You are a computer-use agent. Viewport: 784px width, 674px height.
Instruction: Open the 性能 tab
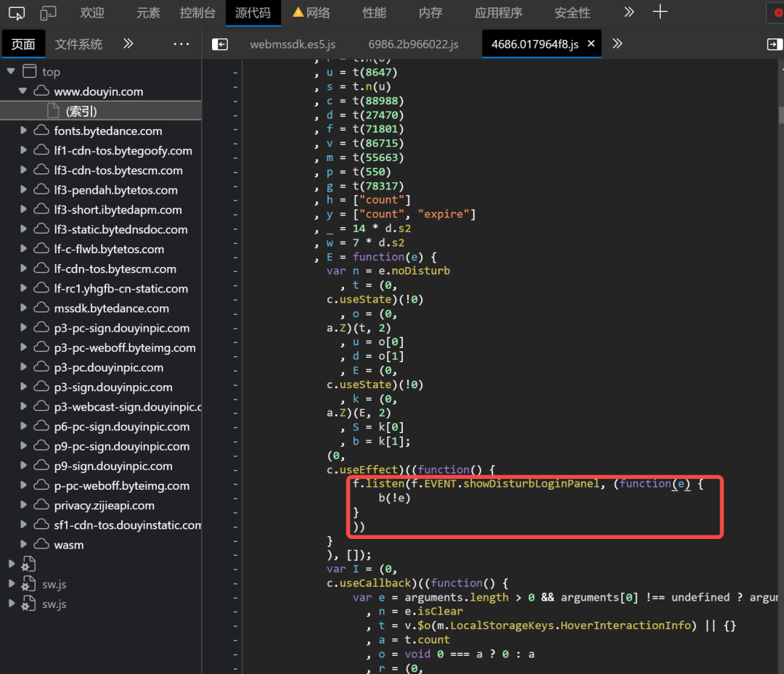374,13
